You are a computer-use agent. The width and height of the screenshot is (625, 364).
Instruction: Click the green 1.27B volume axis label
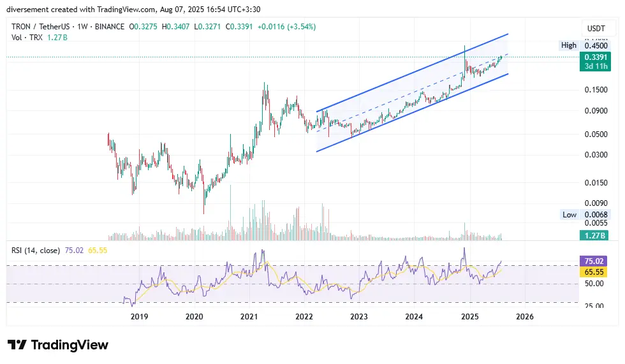click(595, 236)
